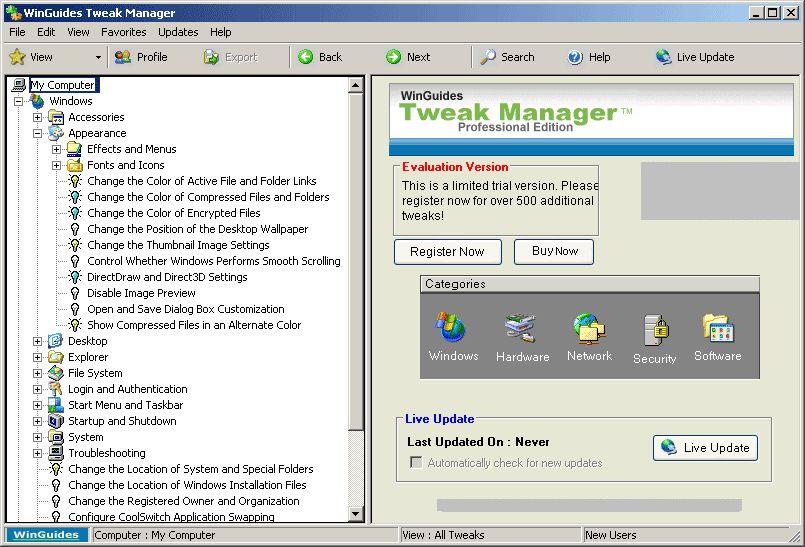805x547 pixels.
Task: Click the Profile toolbar icon
Action: [123, 57]
